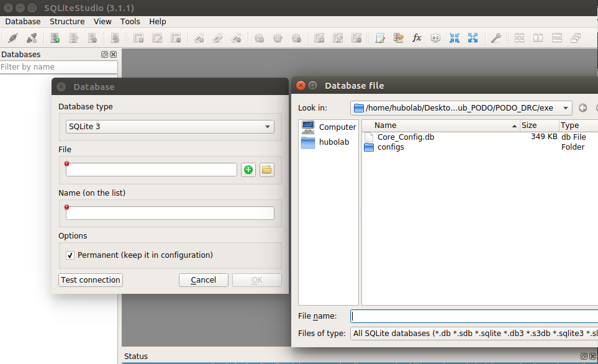
Task: Click the green plus create-new-file button
Action: (248, 170)
